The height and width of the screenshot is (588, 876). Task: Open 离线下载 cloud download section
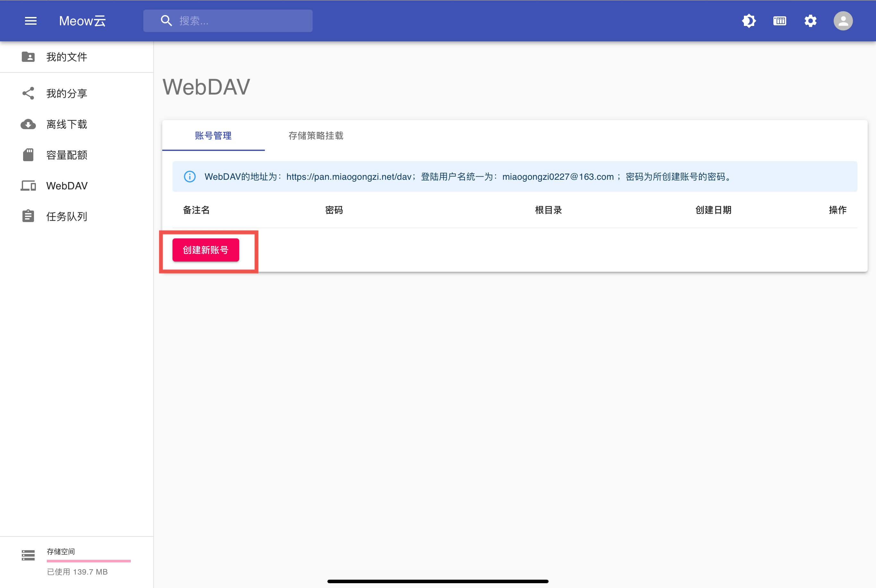[66, 124]
